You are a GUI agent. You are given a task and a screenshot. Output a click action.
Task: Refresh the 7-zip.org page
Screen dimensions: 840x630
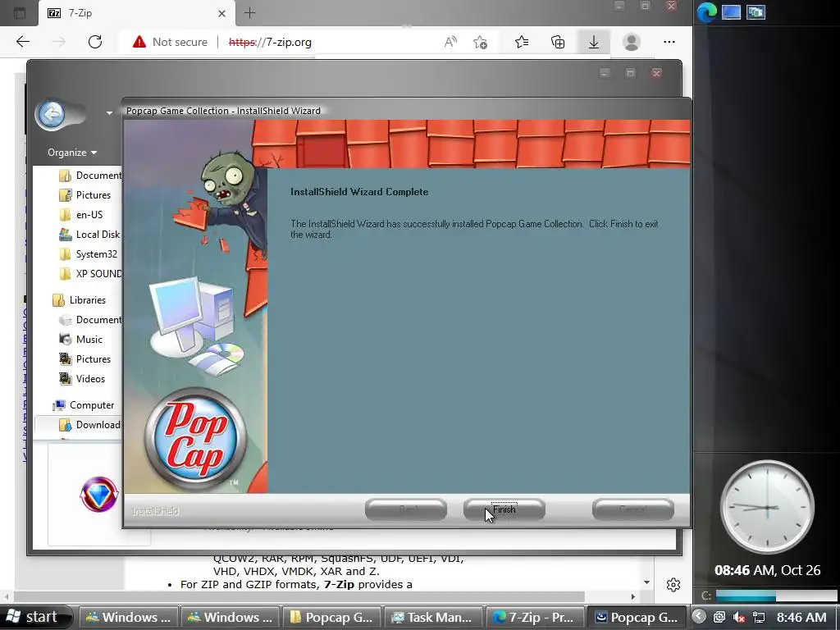[x=95, y=42]
